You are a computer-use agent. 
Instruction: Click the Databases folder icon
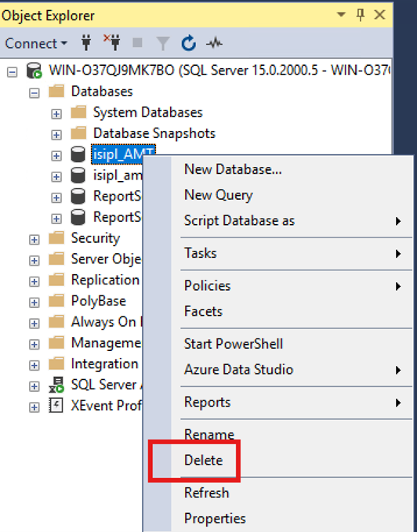click(x=56, y=91)
